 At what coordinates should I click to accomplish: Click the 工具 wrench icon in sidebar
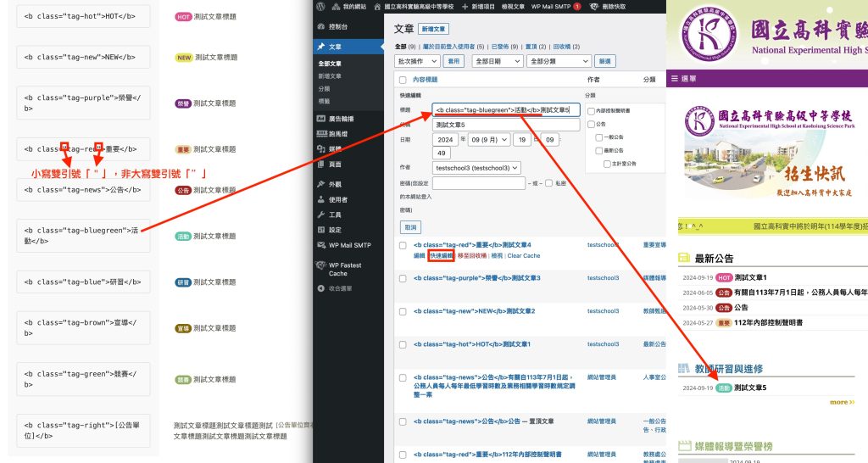click(321, 215)
